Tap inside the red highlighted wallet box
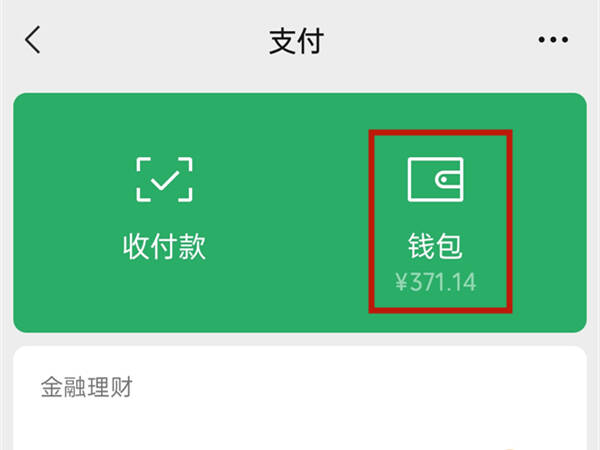The image size is (600, 450). [440, 222]
